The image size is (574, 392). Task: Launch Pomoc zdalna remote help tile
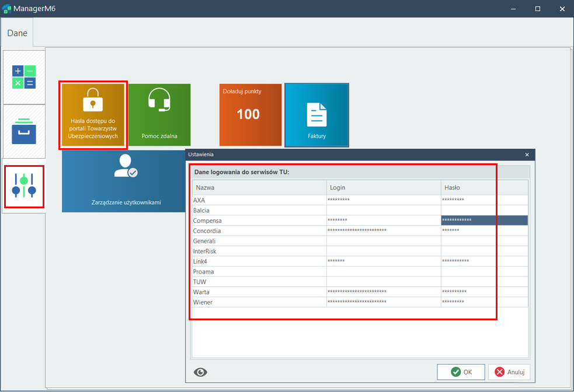[159, 115]
